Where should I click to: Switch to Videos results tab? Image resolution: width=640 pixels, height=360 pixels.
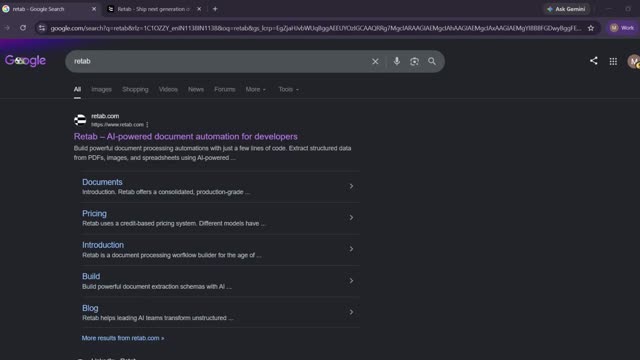click(168, 89)
